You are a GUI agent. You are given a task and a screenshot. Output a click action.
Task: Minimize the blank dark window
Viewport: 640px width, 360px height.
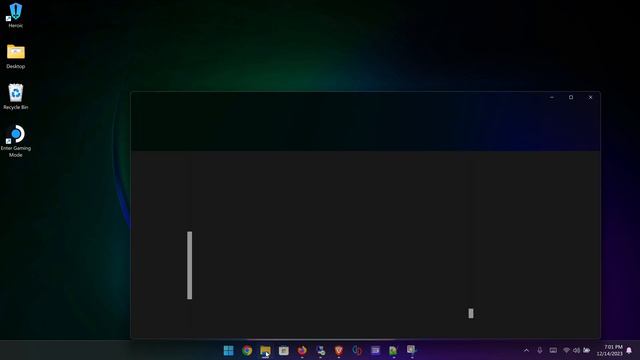[x=552, y=97]
